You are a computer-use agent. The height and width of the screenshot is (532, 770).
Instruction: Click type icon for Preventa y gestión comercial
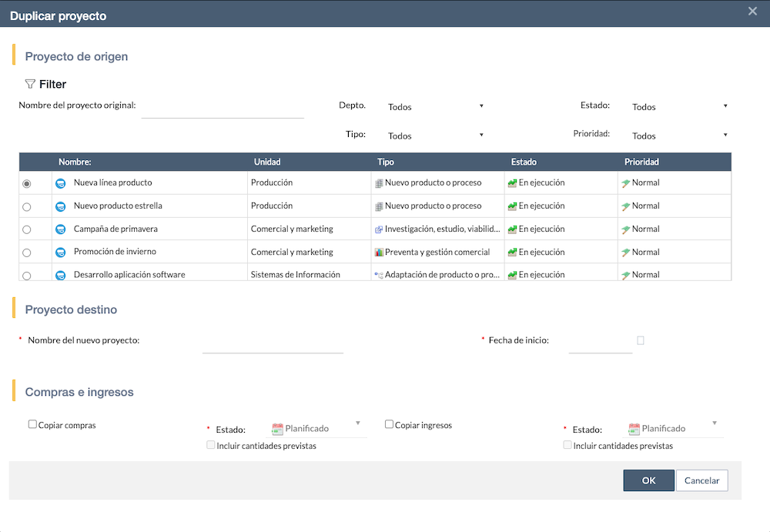379,253
